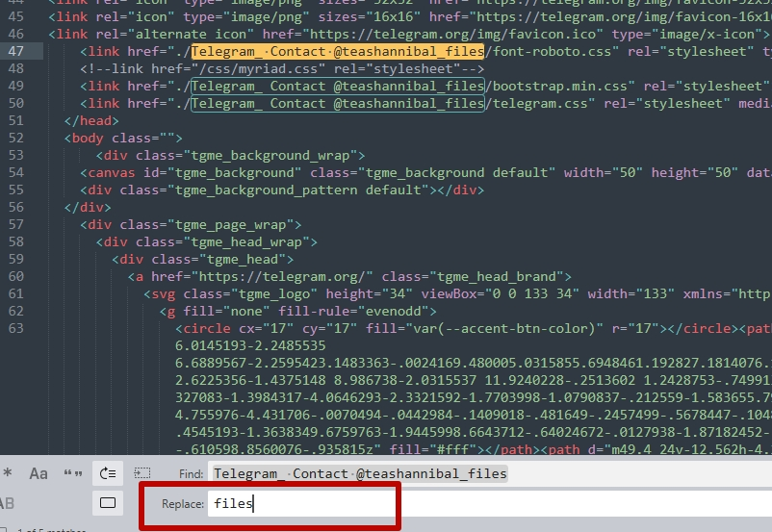Click favicon.ico URL on line 46
772x532 pixels.
[x=453, y=34]
